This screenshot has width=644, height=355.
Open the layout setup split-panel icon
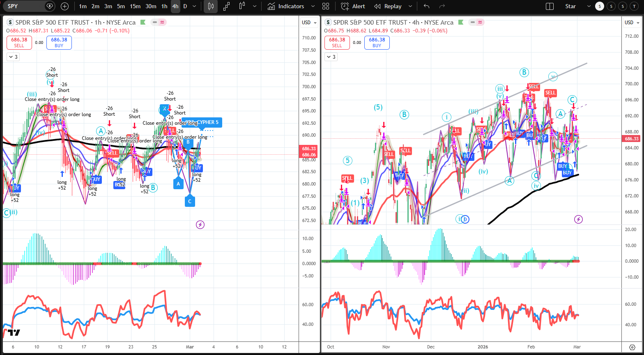[x=550, y=6]
